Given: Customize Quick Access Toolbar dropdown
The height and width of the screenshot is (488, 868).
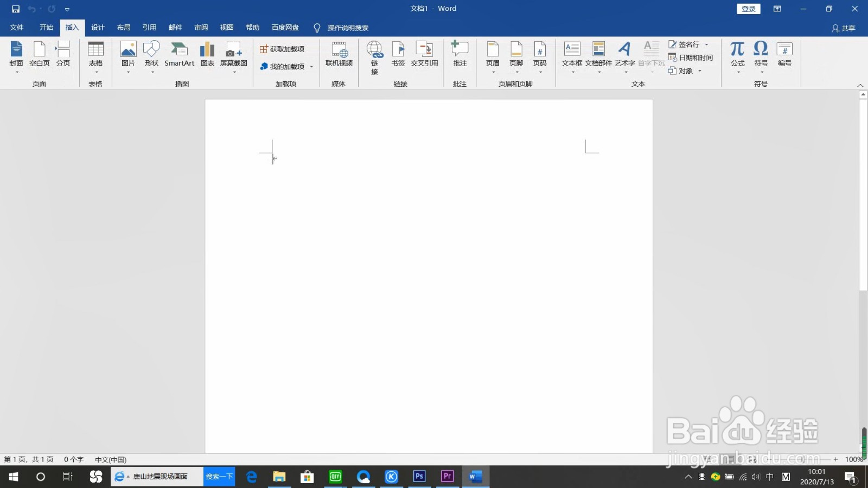Looking at the screenshot, I should tap(67, 9).
